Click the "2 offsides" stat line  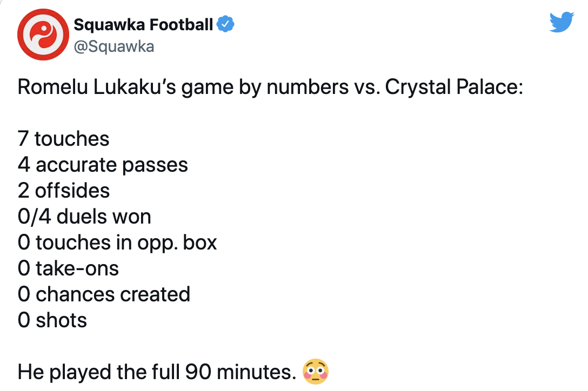[64, 191]
